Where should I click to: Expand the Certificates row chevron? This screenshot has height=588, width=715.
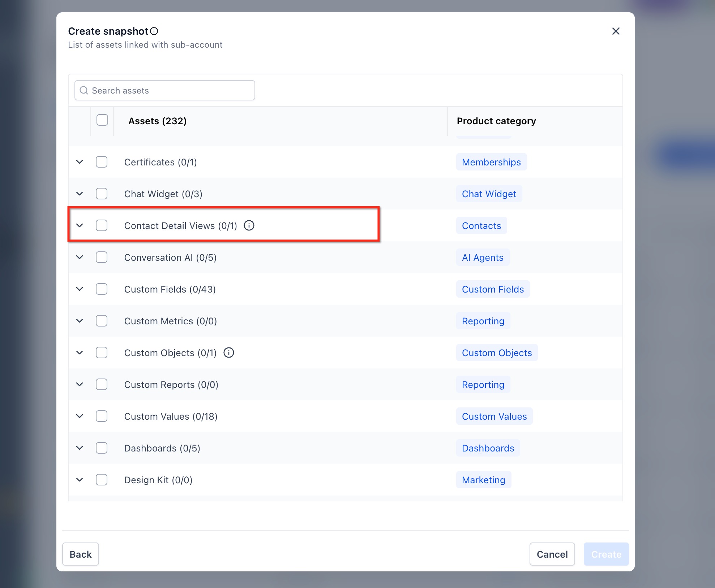click(x=80, y=162)
